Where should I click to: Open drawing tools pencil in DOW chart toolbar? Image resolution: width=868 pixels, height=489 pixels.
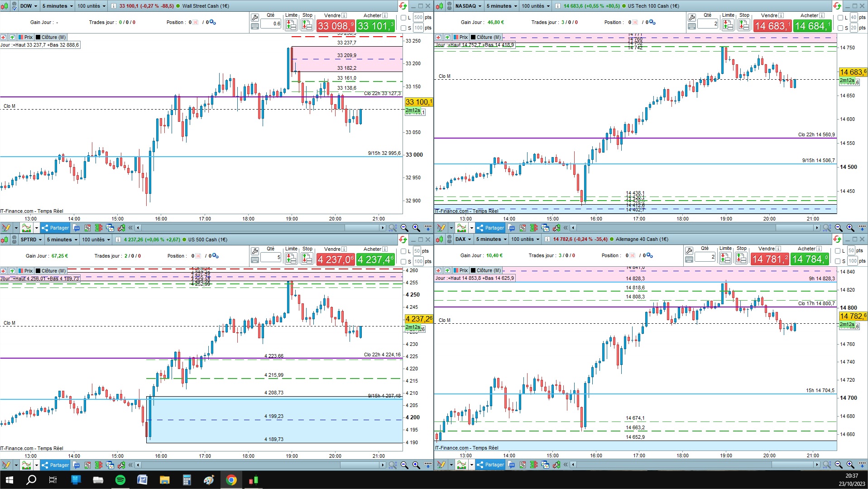click(x=6, y=228)
